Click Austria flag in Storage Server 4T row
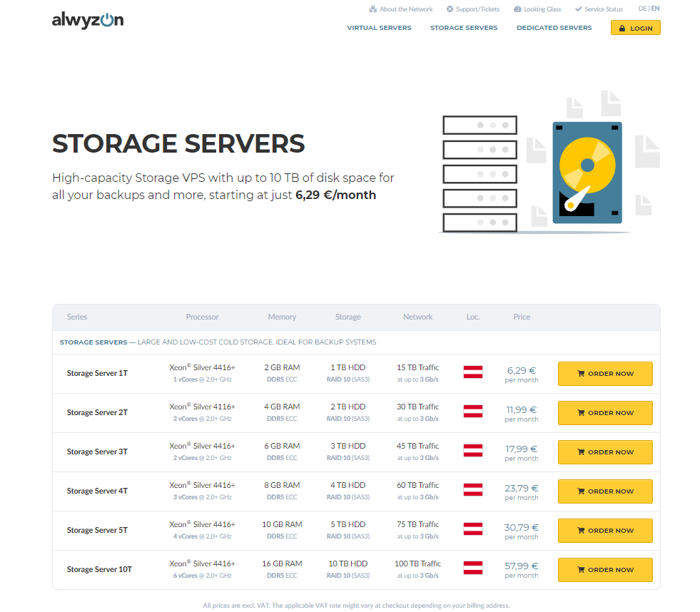This screenshot has height=612, width=700. [x=473, y=490]
